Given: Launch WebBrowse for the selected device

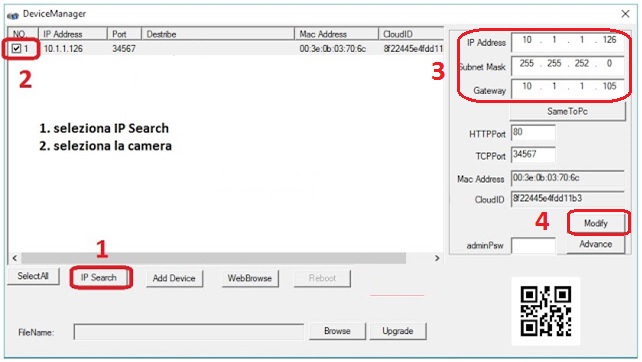Looking at the screenshot, I should tap(250, 278).
